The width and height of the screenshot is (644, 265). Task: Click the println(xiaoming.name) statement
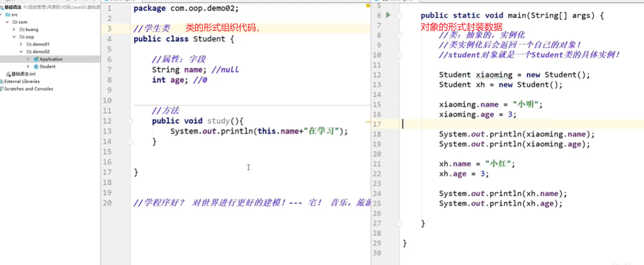point(517,134)
